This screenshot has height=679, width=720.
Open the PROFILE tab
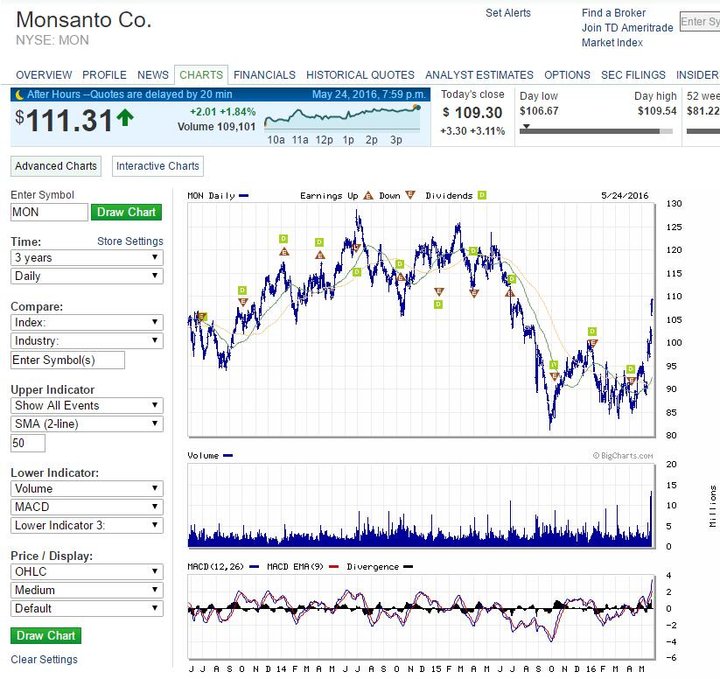[104, 75]
